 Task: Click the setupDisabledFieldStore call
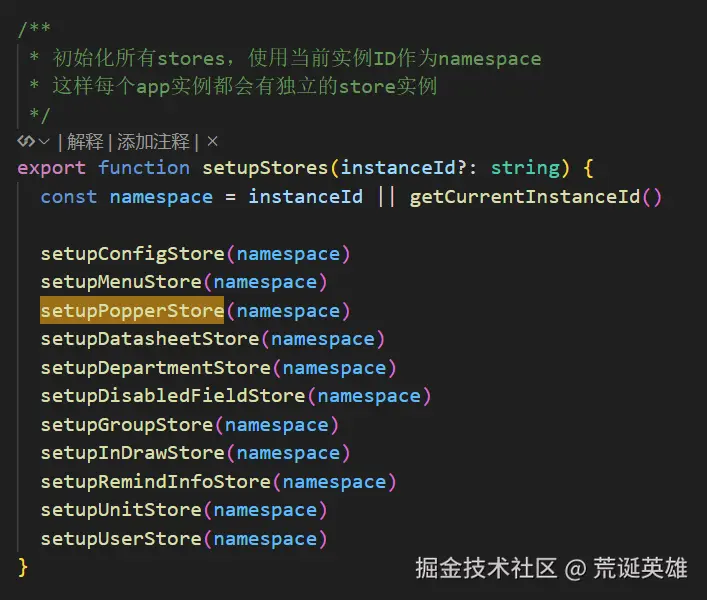click(172, 396)
